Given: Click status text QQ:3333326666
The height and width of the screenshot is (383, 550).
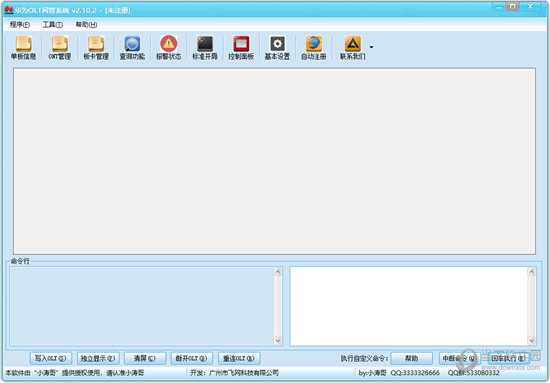Looking at the screenshot, I should point(415,373).
